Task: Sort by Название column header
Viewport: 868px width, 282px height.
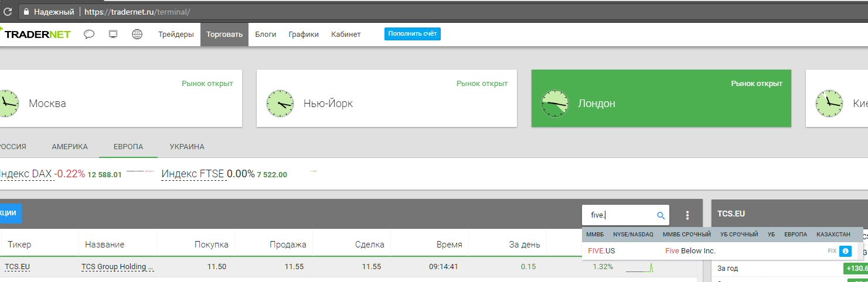Action: 104,245
